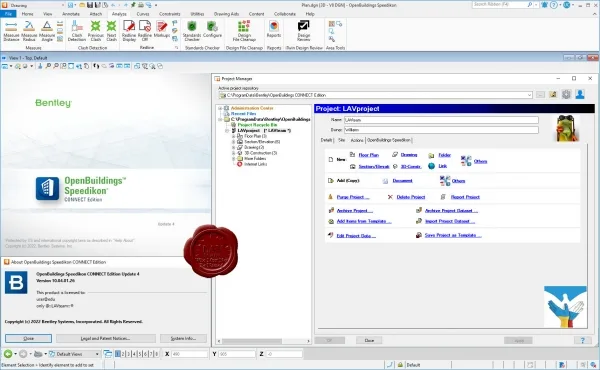Toggle view number 5 button
The image size is (600, 370).
[140, 354]
